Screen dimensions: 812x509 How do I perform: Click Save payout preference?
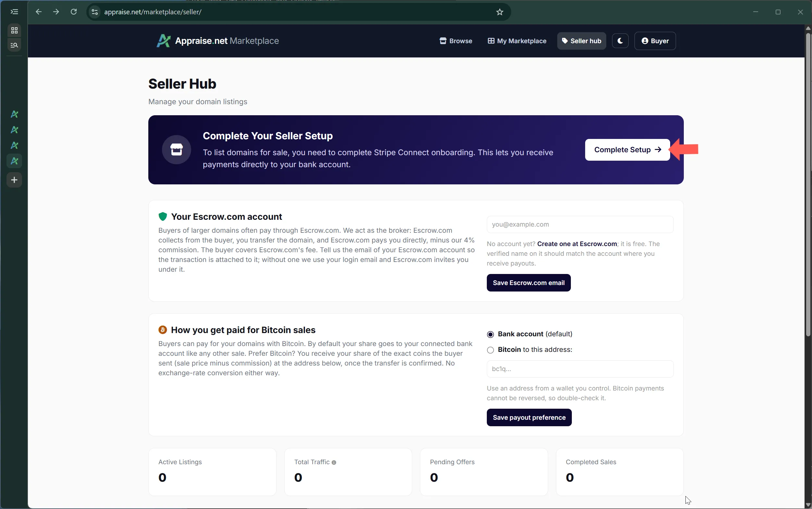pos(529,417)
